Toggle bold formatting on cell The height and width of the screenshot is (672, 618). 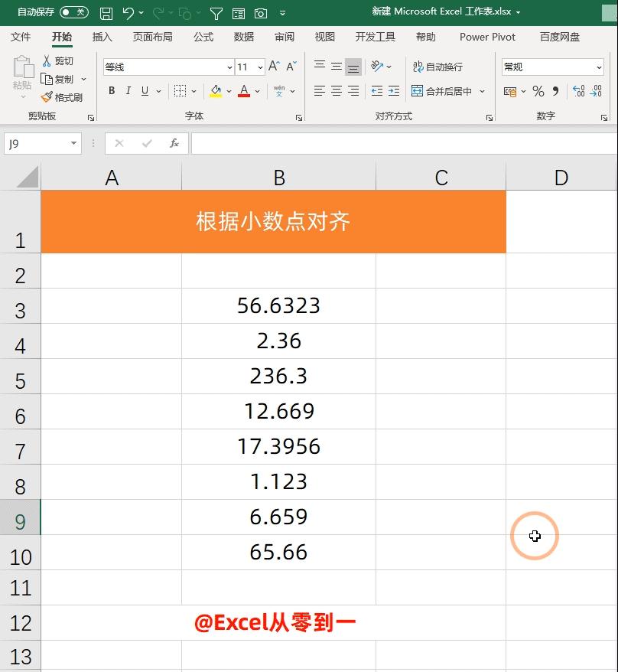click(112, 91)
